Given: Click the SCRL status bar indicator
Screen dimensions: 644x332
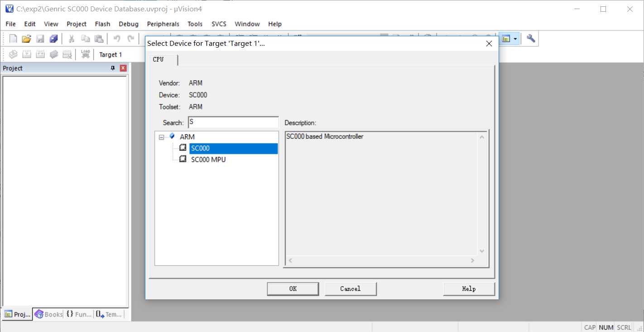Looking at the screenshot, I should coord(624,327).
